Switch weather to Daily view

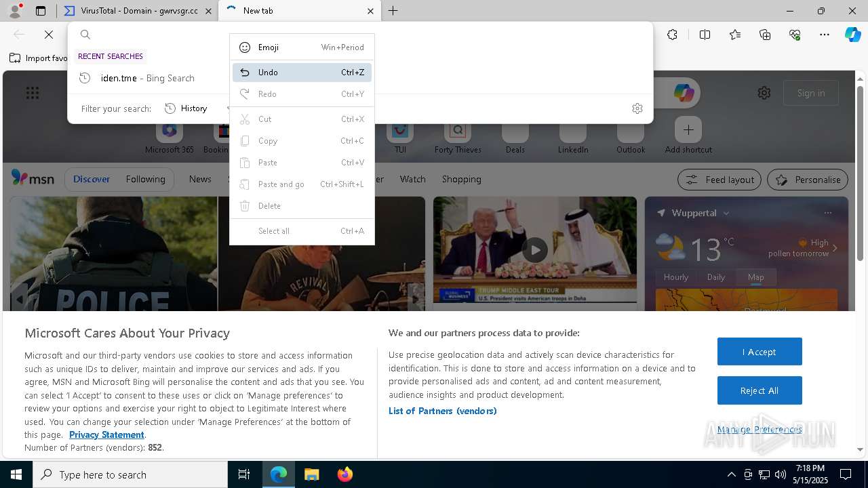[x=716, y=277]
